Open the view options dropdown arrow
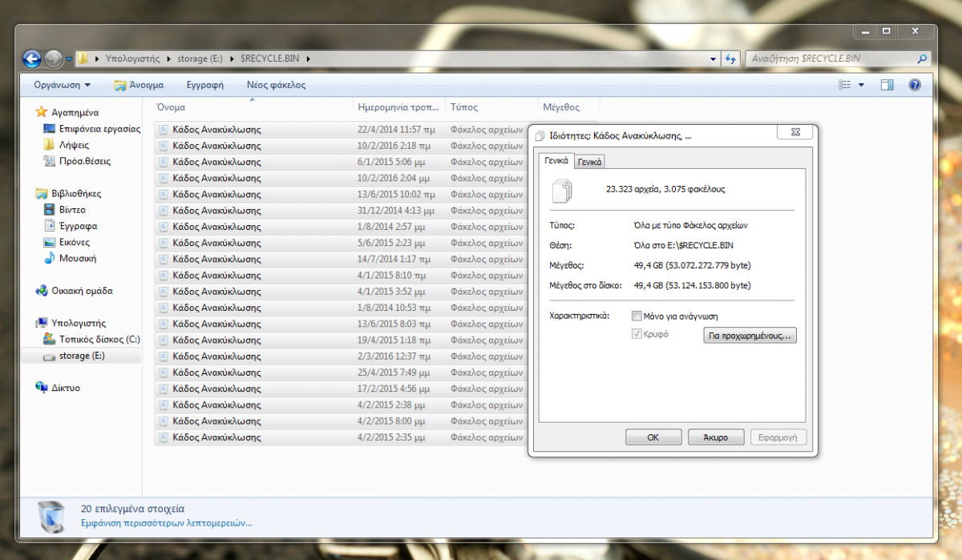The height and width of the screenshot is (560, 962). click(861, 85)
